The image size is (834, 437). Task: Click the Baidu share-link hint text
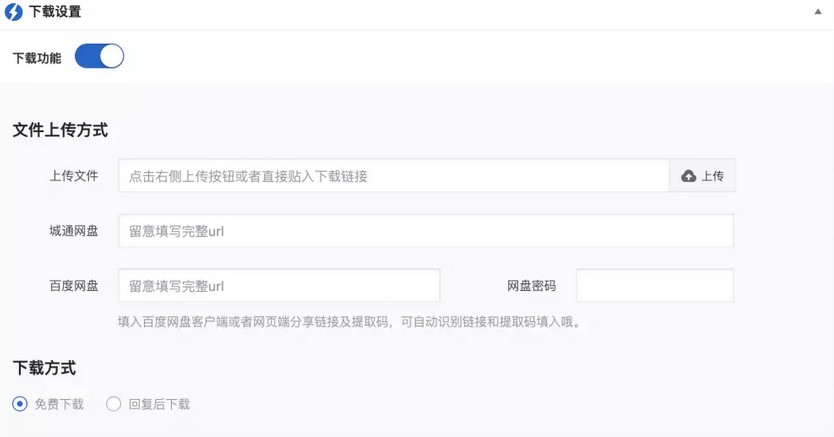(x=349, y=322)
